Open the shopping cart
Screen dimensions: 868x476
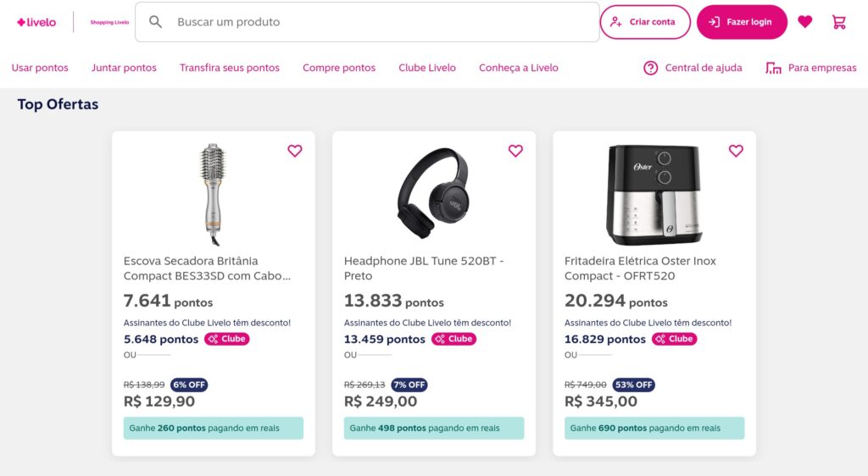point(839,22)
